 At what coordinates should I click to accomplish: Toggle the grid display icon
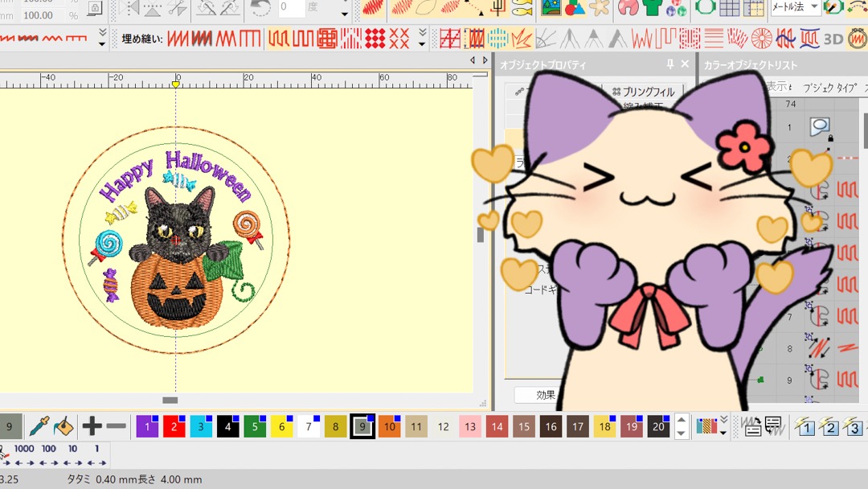point(729,8)
